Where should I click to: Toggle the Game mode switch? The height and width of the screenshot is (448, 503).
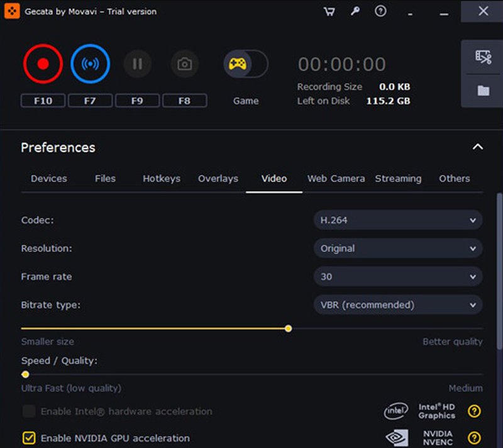click(x=246, y=64)
